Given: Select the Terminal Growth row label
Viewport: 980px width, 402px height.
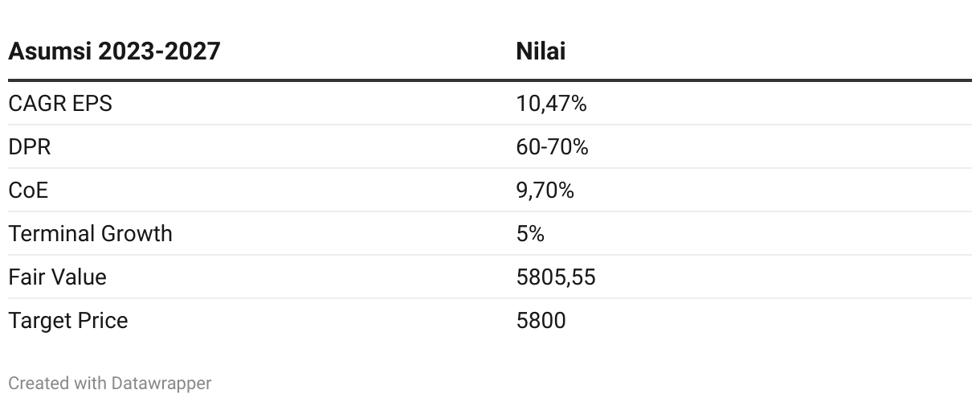Looking at the screenshot, I should (90, 234).
